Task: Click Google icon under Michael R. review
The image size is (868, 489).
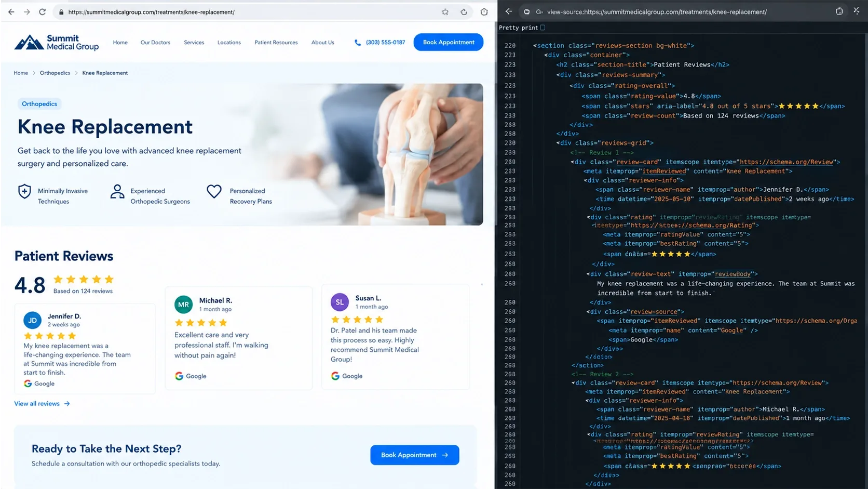Action: (179, 376)
